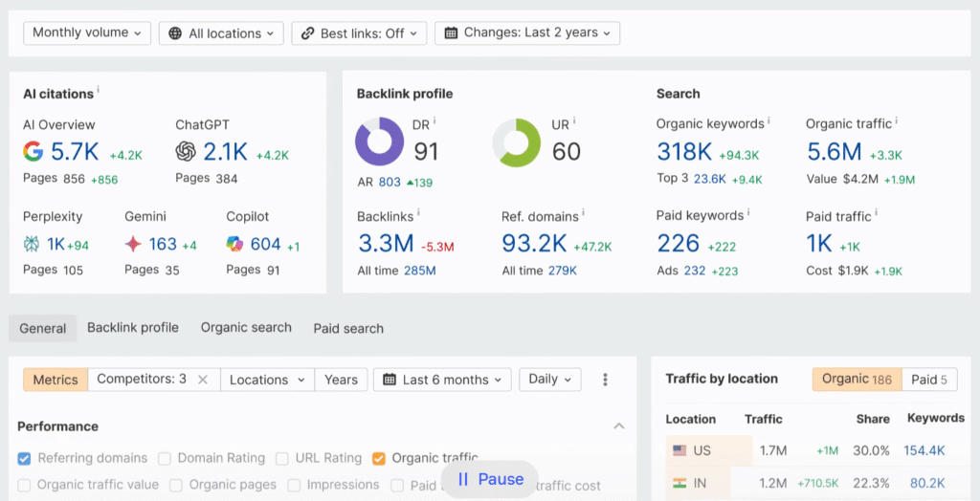
Task: Open the three-dot more options menu
Action: click(605, 380)
